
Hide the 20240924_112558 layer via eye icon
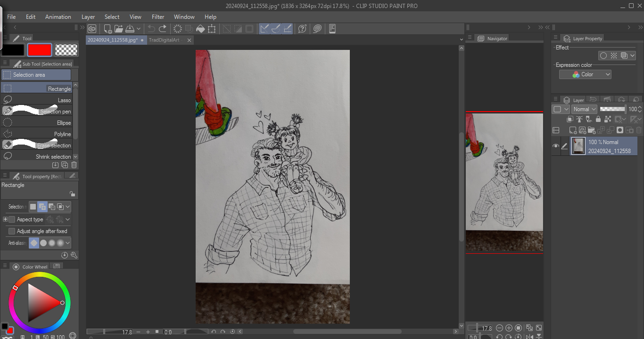click(x=555, y=146)
